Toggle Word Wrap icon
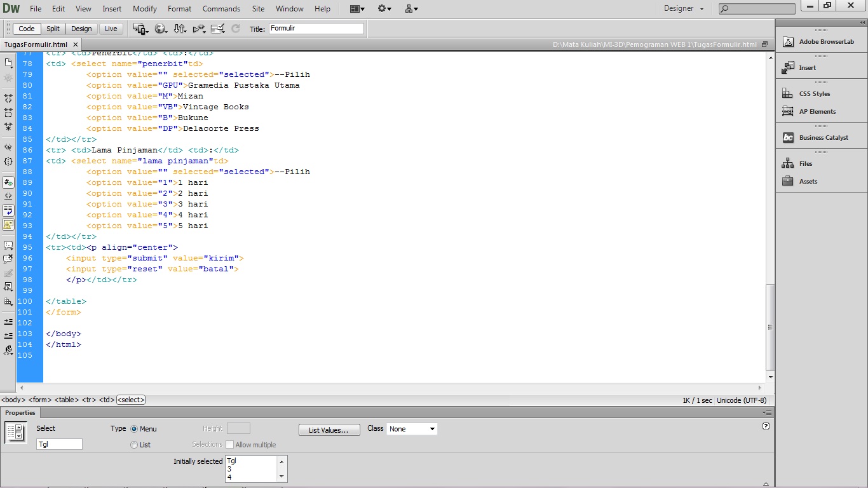 tap(8, 210)
